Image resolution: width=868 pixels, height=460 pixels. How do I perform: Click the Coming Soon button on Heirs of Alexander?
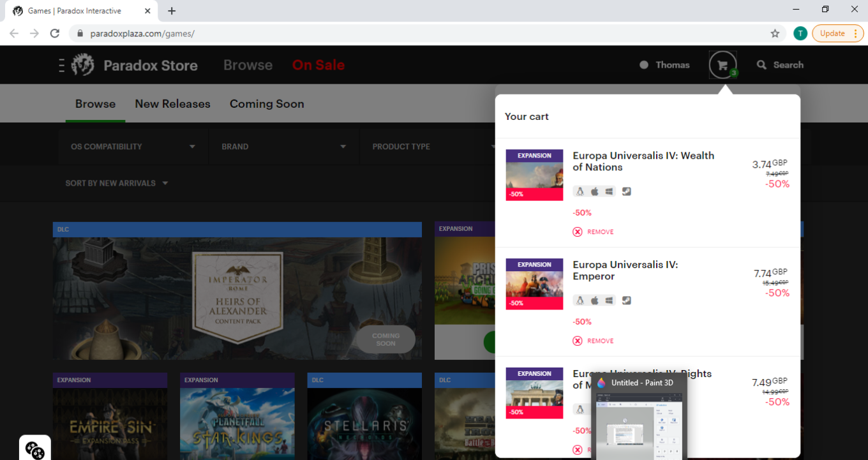point(385,339)
